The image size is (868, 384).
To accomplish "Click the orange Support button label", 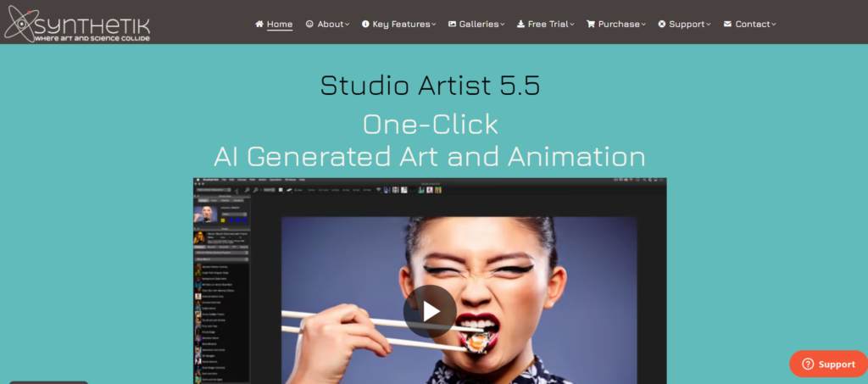I will (837, 365).
